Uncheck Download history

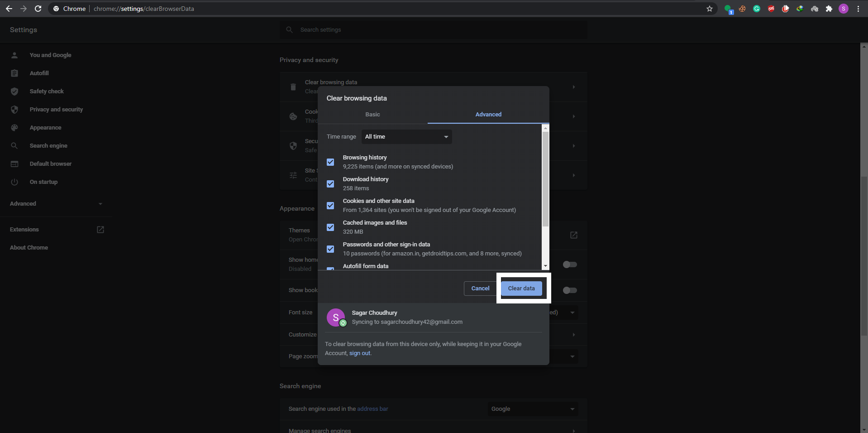tap(330, 184)
